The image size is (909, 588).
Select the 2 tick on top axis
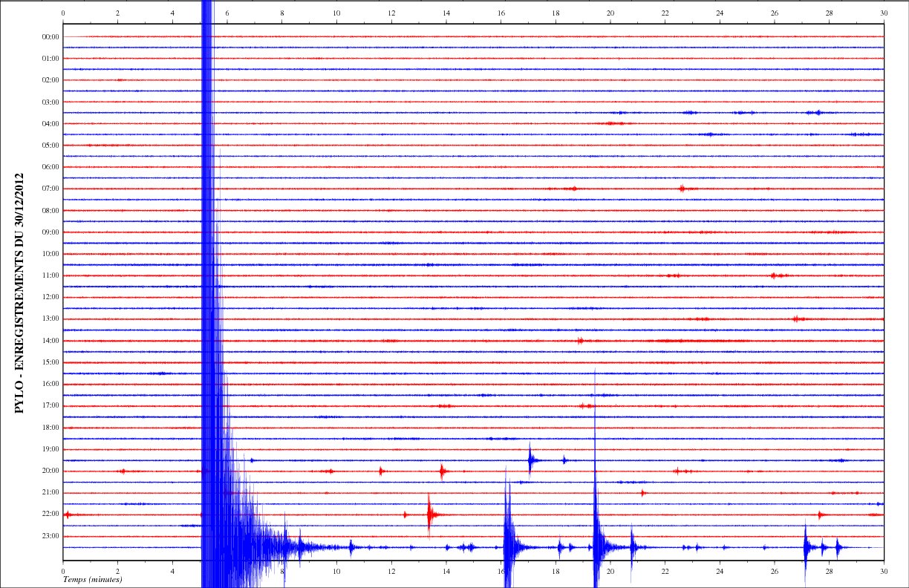pos(118,13)
